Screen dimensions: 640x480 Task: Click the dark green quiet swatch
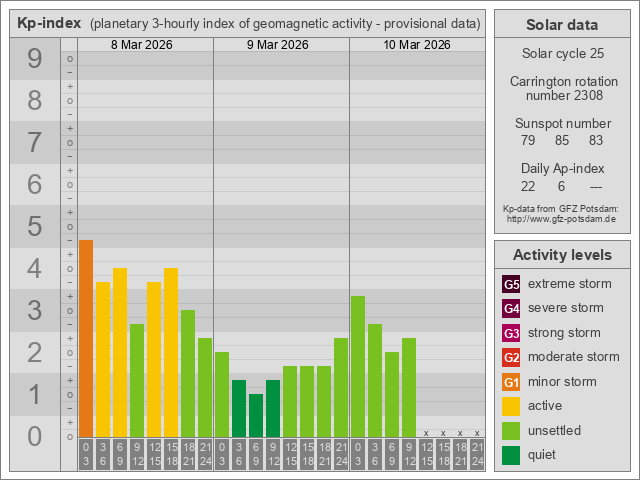[x=511, y=455]
